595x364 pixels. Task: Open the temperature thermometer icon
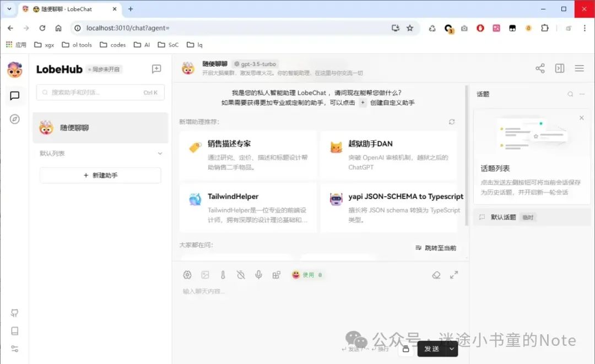point(223,275)
